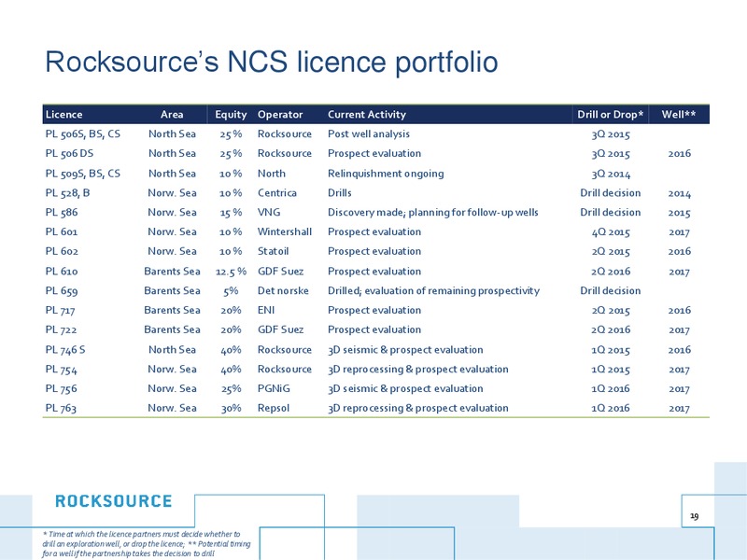Image resolution: width=747 pixels, height=560 pixels.
Task: Click equity value "12.5 %"
Action: [231, 272]
